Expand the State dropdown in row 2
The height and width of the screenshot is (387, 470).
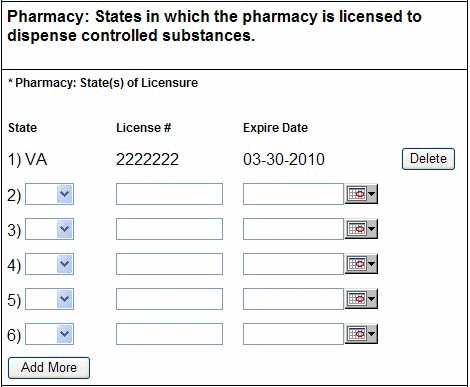49,194
